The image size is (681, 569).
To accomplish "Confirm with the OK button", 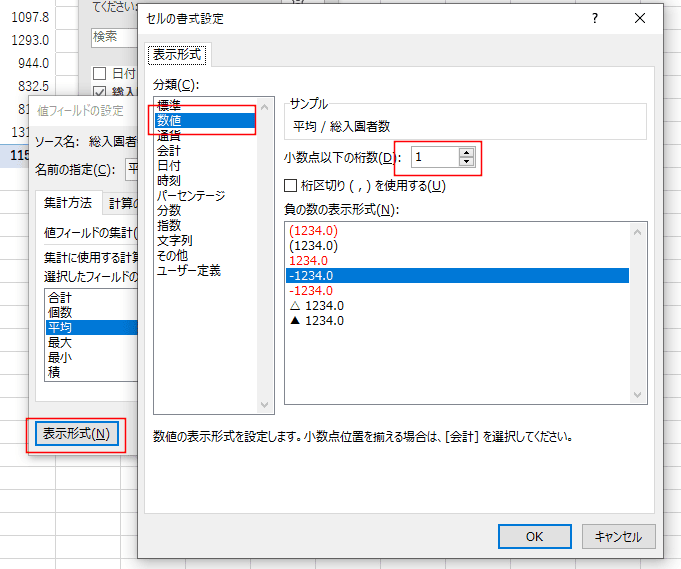I will coord(534,536).
